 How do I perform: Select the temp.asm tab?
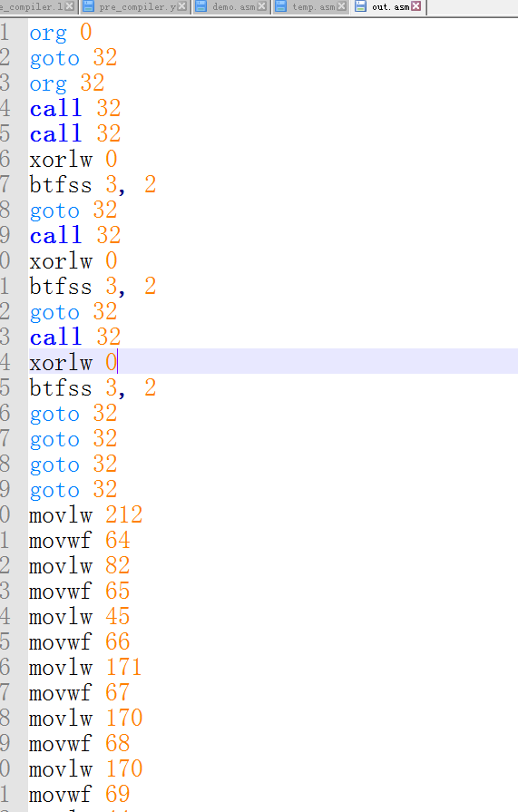coord(311,7)
